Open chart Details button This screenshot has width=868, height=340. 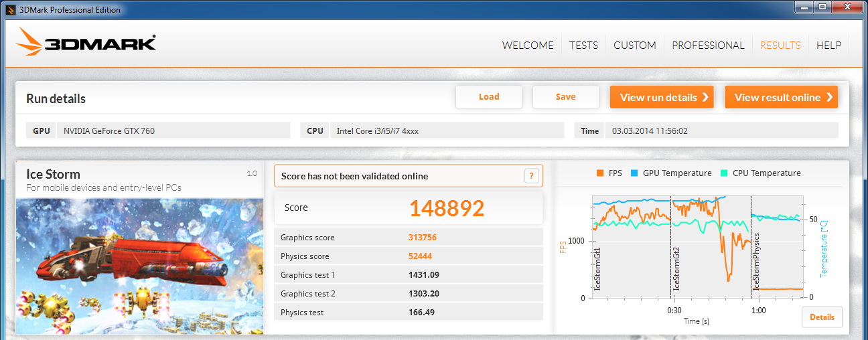822,317
